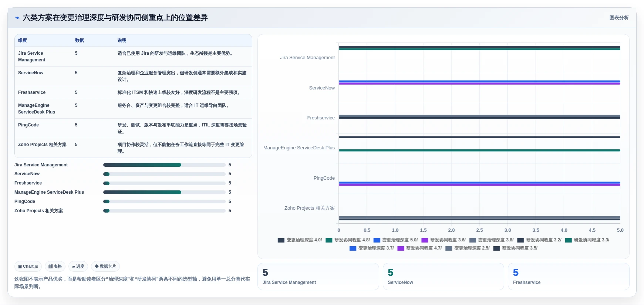Screen dimensions: 644x305
Task: Toggle legend item 研发协同程度 3.3/
Action: tap(587, 240)
